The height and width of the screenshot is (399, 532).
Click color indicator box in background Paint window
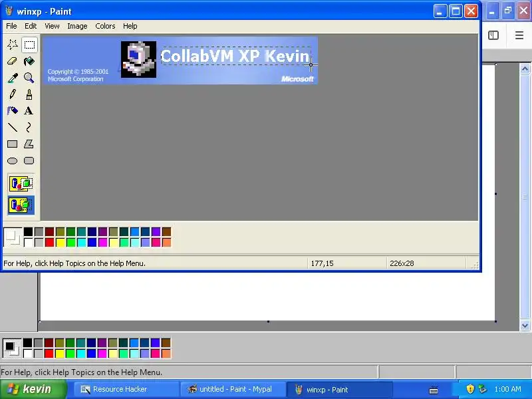point(12,348)
